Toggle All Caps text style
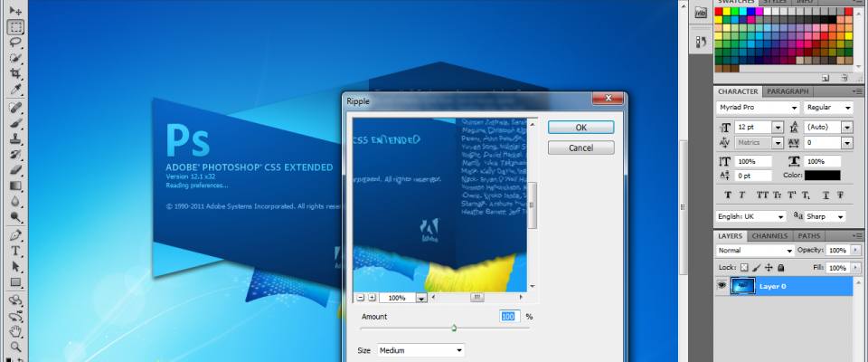Viewport: 868px width, 362px height. [x=761, y=195]
